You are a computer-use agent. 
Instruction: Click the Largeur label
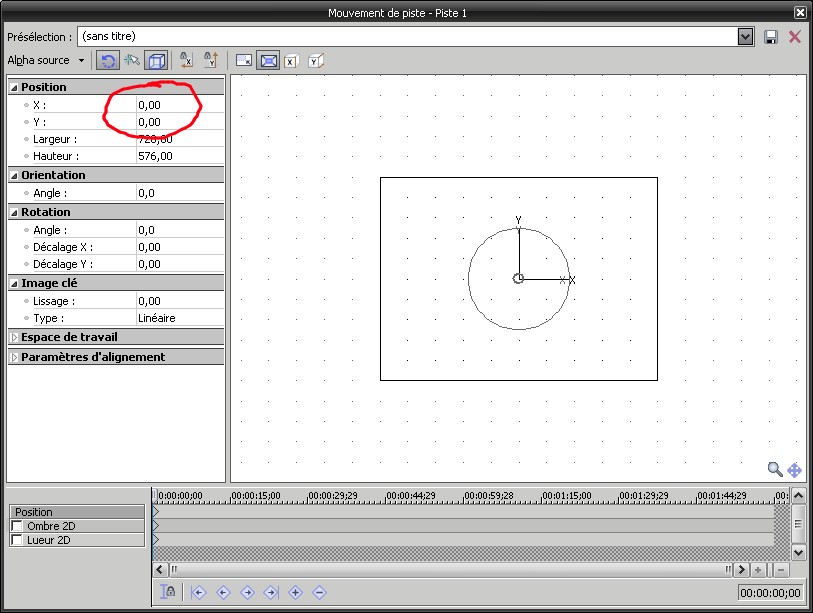tap(54, 139)
